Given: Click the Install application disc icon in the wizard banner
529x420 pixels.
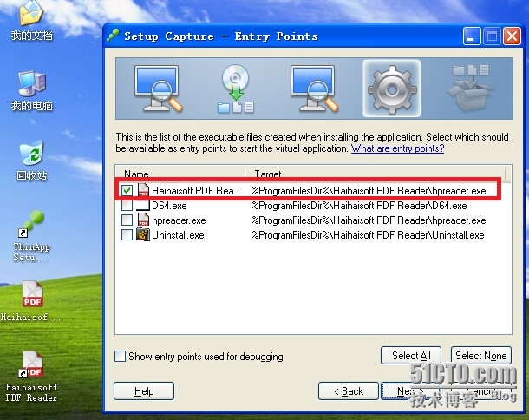Looking at the screenshot, I should point(236,89).
